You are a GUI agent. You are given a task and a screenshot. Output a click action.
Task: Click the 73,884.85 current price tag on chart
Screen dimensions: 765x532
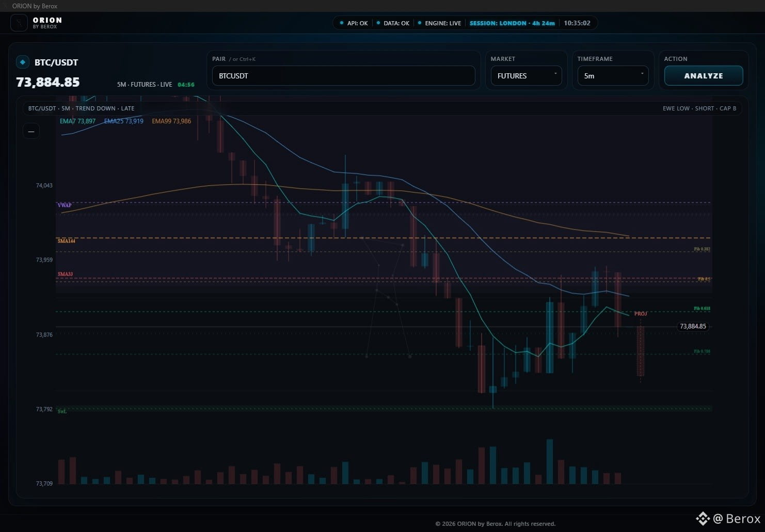tap(693, 327)
